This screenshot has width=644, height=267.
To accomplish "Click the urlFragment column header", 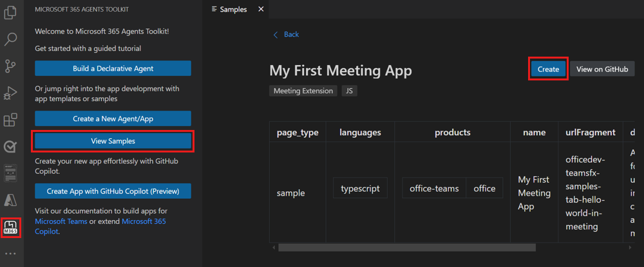I will [x=591, y=132].
